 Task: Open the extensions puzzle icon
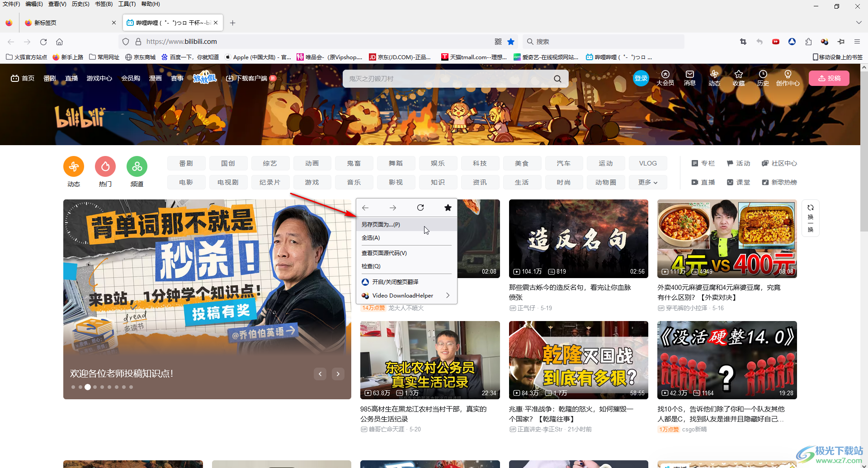[x=808, y=42]
